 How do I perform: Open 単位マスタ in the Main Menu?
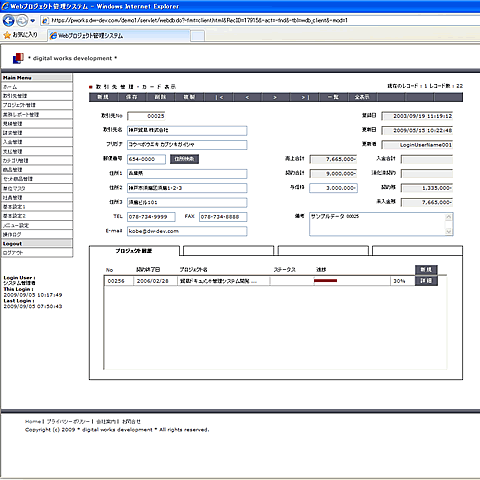37,188
